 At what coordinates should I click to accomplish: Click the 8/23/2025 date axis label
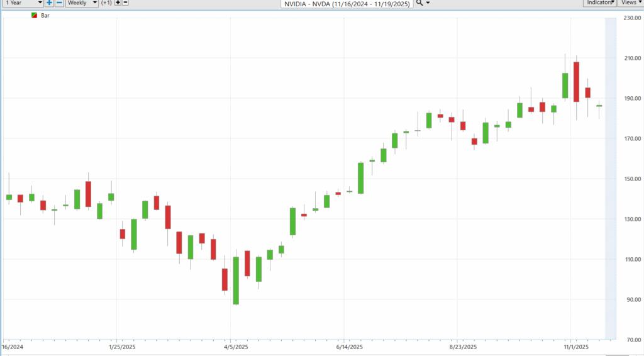463,347
